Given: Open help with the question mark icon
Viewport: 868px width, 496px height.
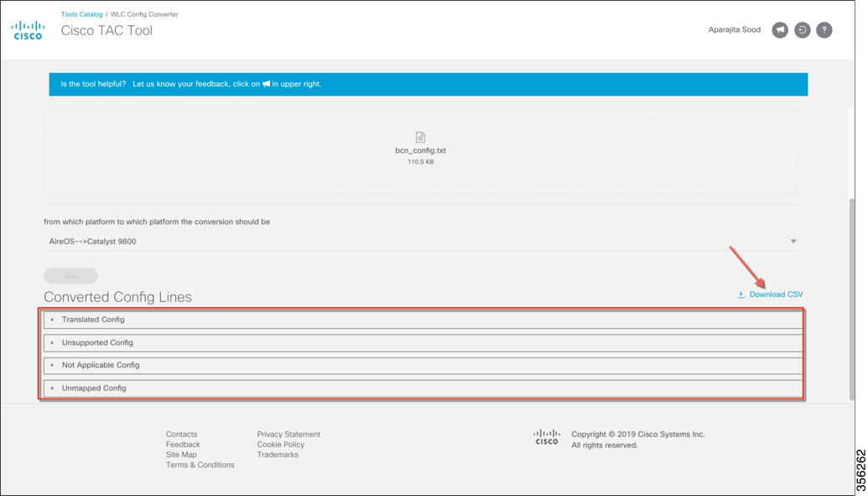Looking at the screenshot, I should pos(824,30).
